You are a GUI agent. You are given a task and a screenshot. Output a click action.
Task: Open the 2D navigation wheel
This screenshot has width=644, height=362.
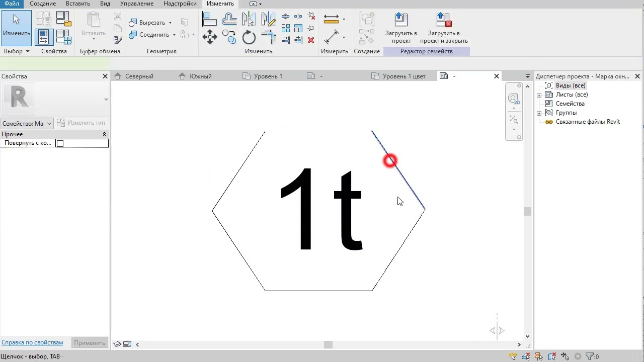pos(514,99)
